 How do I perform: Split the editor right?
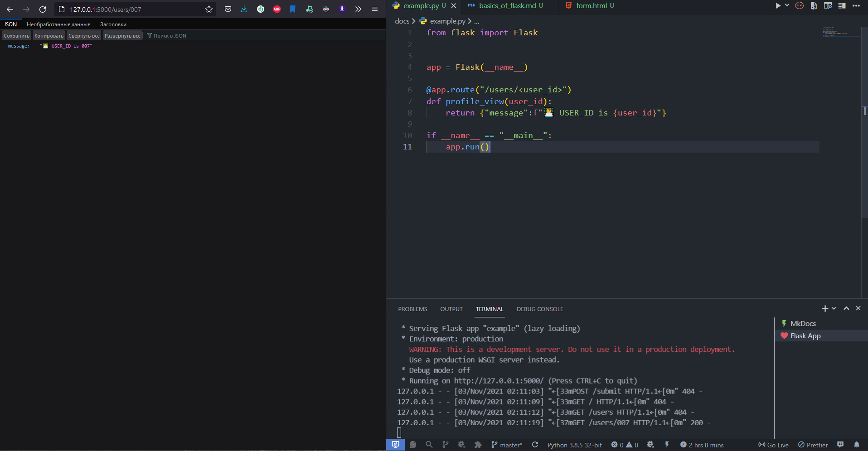tap(842, 6)
